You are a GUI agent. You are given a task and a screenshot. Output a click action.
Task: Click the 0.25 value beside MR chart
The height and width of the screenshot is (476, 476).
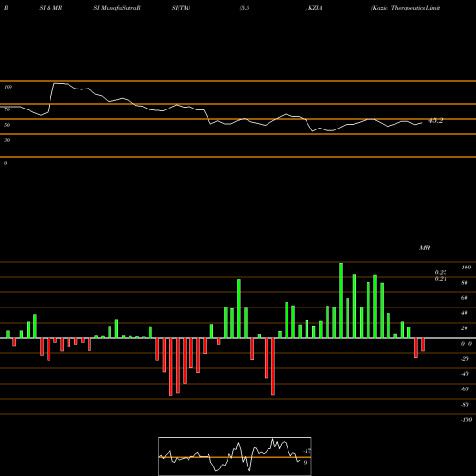441,272
